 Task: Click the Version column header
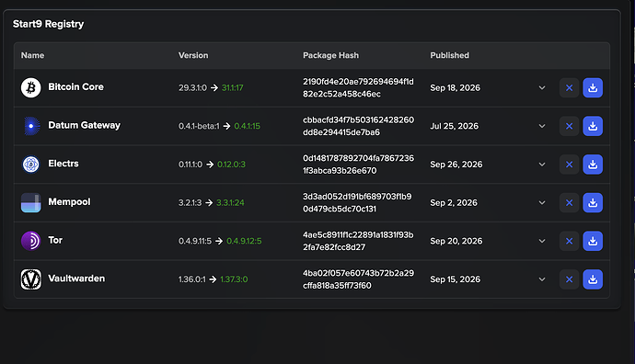coord(193,55)
